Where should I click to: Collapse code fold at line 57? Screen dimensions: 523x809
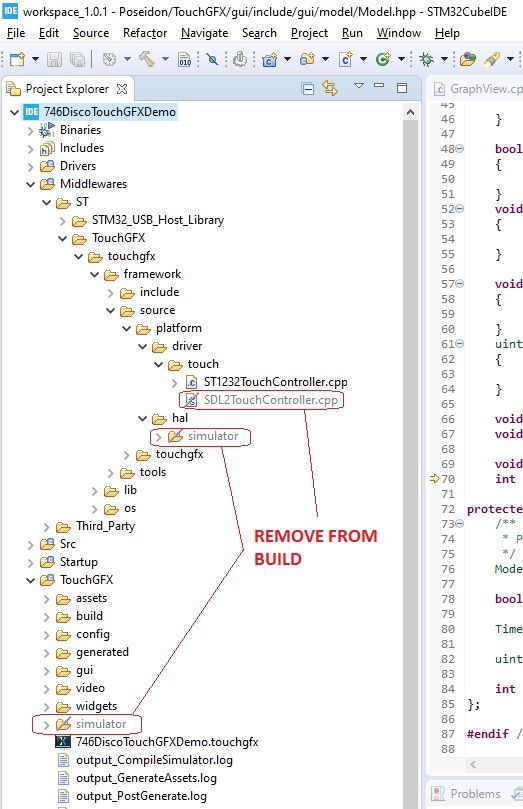tap(460, 283)
